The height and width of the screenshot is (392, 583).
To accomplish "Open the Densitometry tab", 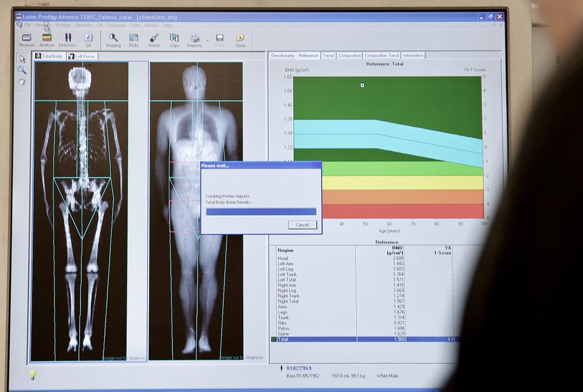I will point(283,56).
